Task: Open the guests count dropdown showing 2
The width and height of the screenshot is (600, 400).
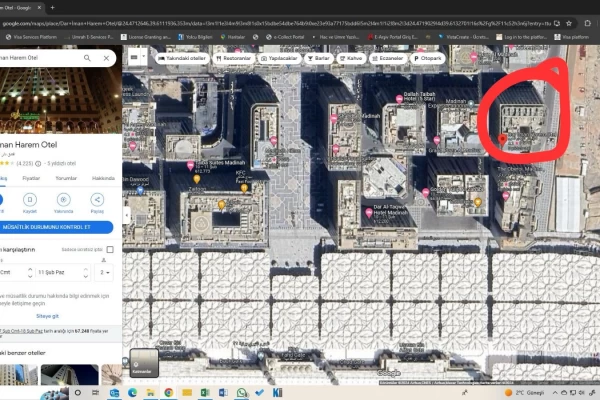Action: coord(104,273)
